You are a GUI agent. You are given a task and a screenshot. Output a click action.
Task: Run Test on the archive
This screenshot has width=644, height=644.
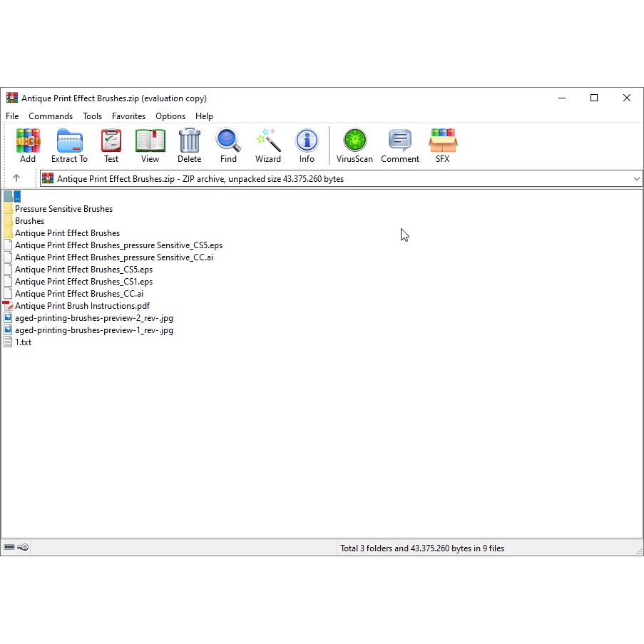tap(111, 141)
